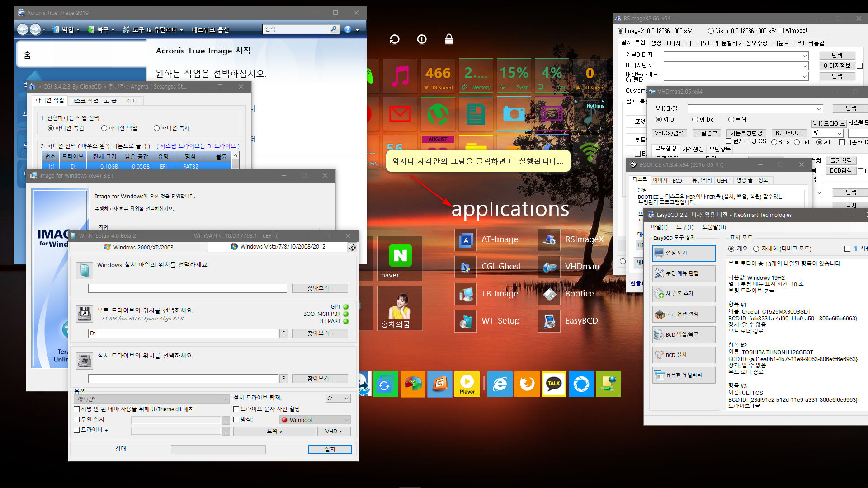Open 도구 & 유틸리티 menu in Acronis
Image resolution: width=868 pixels, height=488 pixels.
[x=153, y=30]
